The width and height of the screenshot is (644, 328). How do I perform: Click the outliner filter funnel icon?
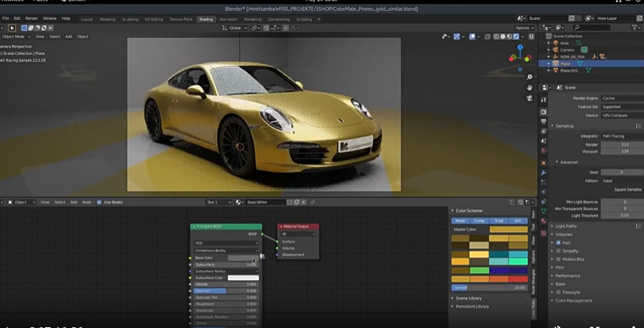pyautogui.click(x=636, y=28)
